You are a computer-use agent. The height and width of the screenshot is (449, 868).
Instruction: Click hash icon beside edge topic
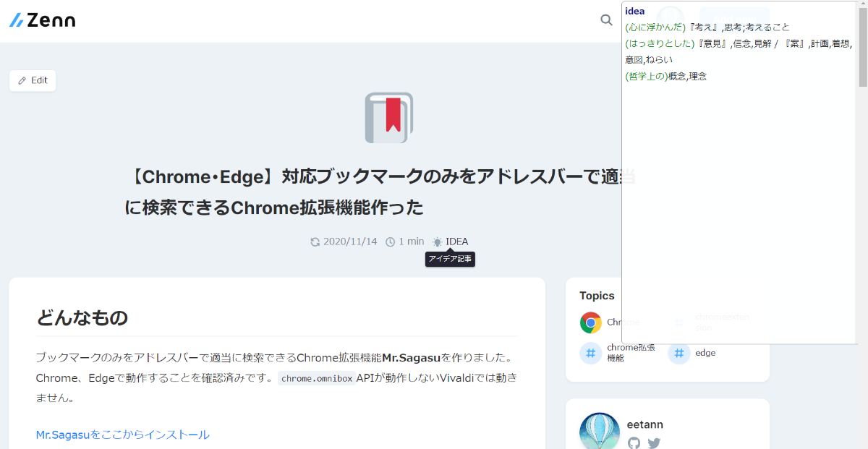679,353
